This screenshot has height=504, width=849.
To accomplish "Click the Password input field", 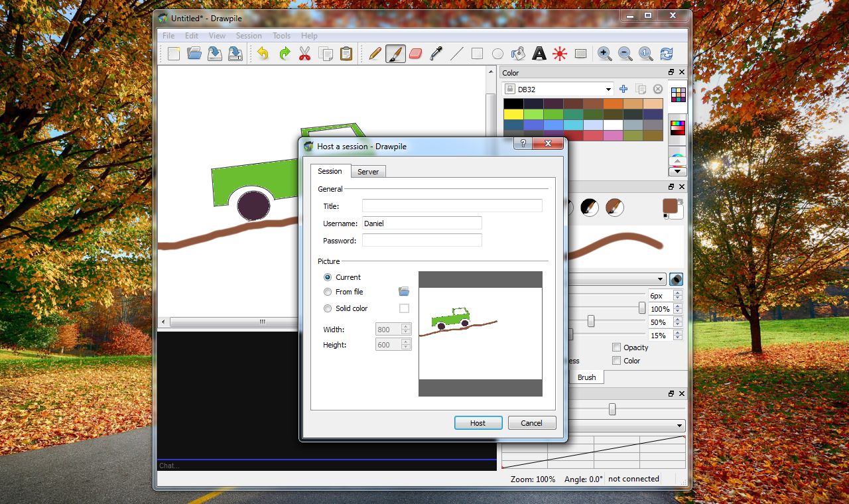I will point(422,241).
